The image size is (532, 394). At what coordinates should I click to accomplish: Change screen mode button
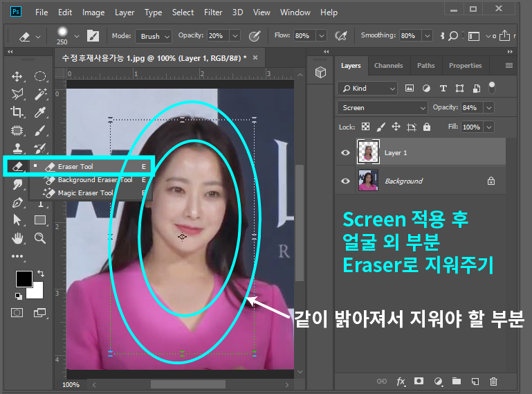pyautogui.click(x=40, y=312)
